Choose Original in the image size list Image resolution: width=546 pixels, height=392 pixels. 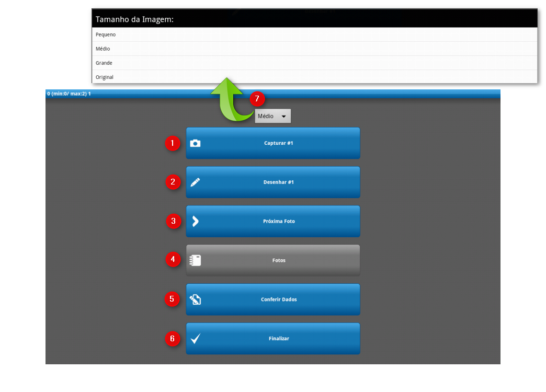click(x=314, y=77)
